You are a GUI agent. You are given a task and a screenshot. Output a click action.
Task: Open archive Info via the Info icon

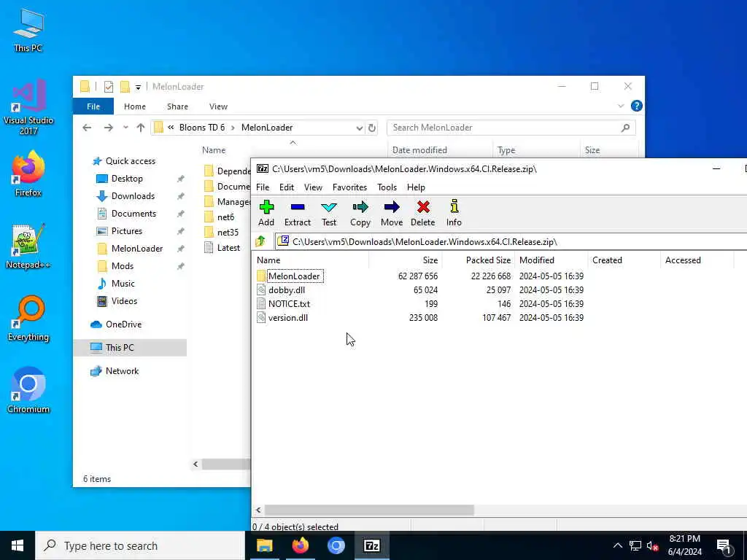(x=454, y=213)
